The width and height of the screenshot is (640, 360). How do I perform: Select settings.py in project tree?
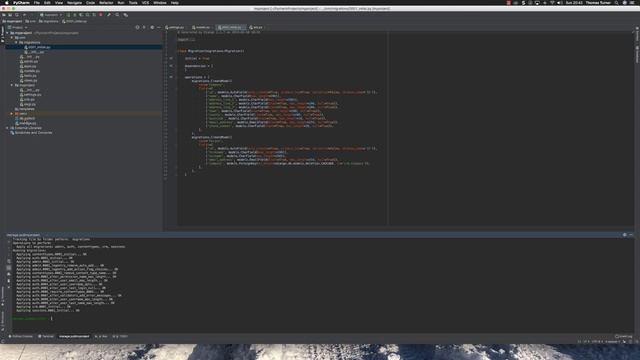[x=31, y=94]
